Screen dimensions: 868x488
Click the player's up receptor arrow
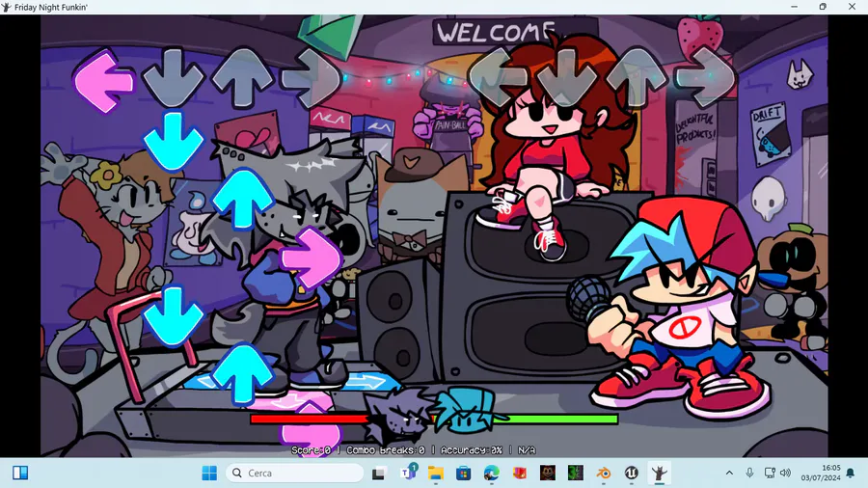coord(637,77)
